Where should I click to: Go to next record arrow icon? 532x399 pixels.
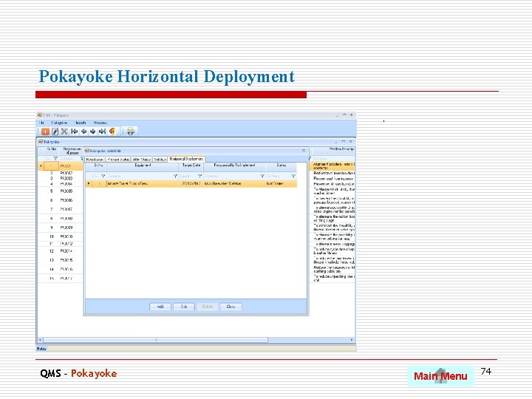pyautogui.click(x=92, y=132)
